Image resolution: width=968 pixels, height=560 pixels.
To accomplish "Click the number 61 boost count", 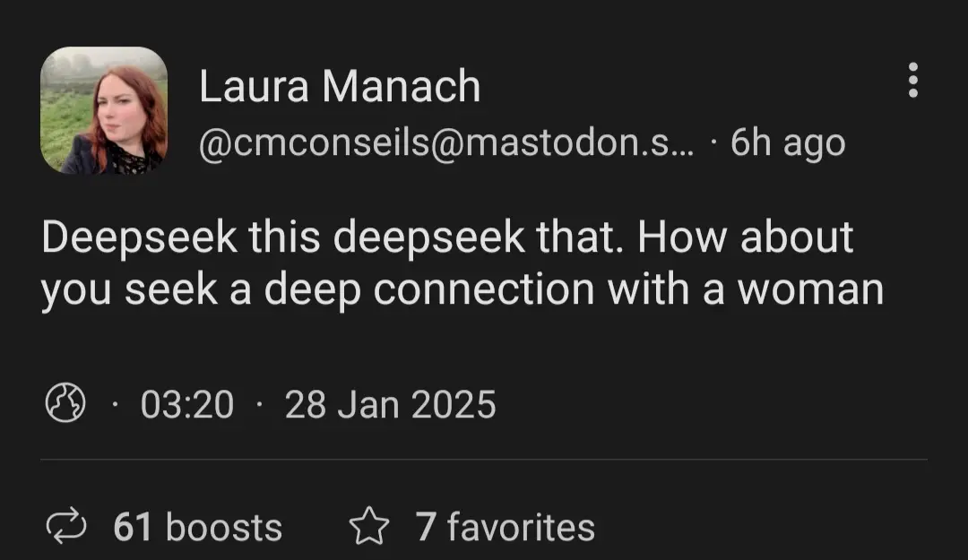I will (x=133, y=527).
